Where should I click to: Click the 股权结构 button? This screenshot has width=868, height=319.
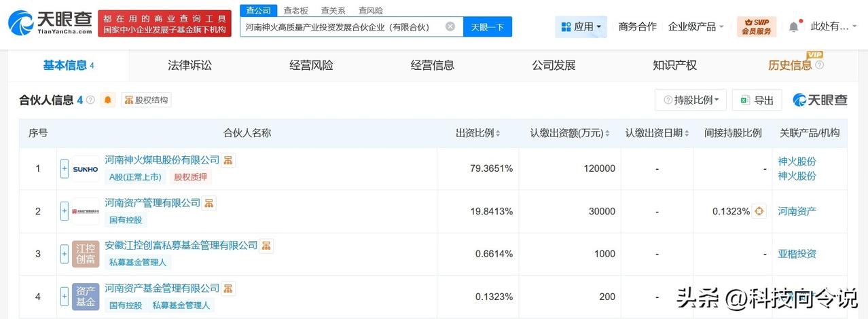click(x=145, y=100)
